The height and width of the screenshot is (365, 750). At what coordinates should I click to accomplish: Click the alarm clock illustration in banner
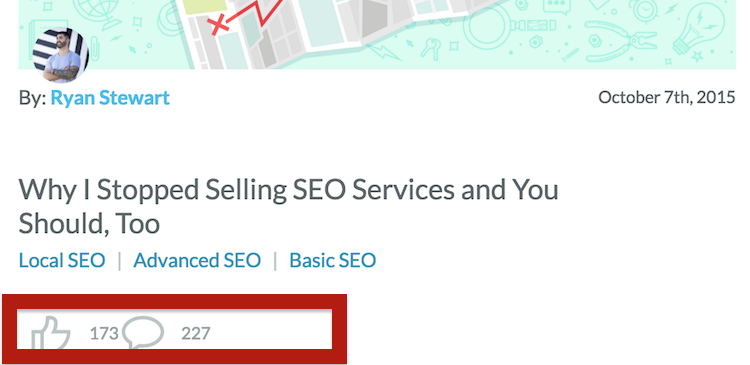(x=645, y=11)
